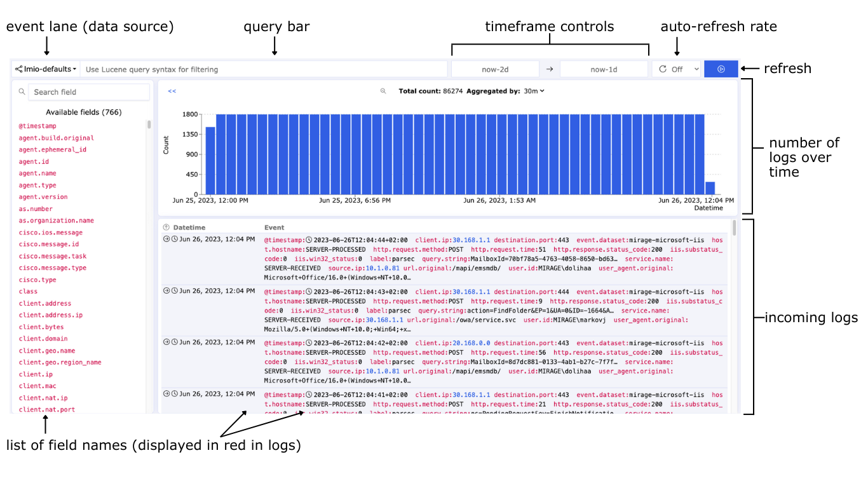The width and height of the screenshot is (868, 488).
Task: Select the client.nat.port field
Action: [47, 410]
